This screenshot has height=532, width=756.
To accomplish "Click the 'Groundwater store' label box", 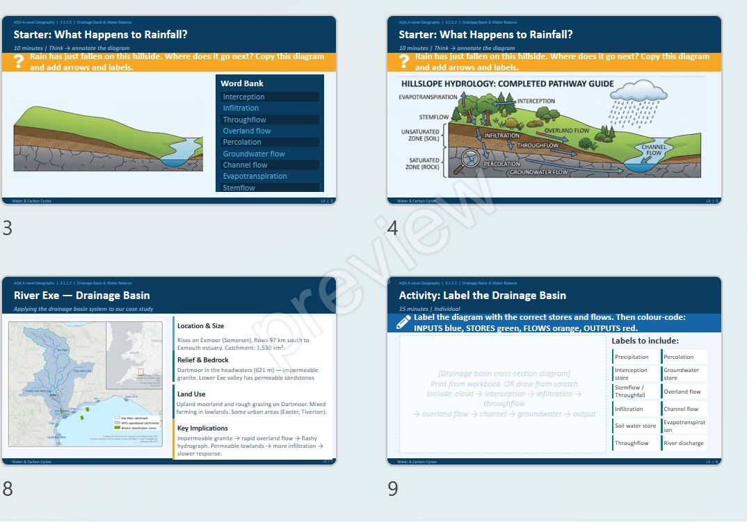I will pos(684,374).
